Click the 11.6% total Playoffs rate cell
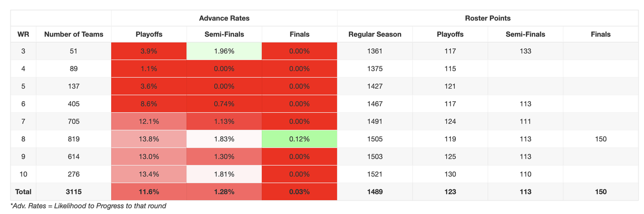Viewport: 644px width, 214px height. point(149,192)
